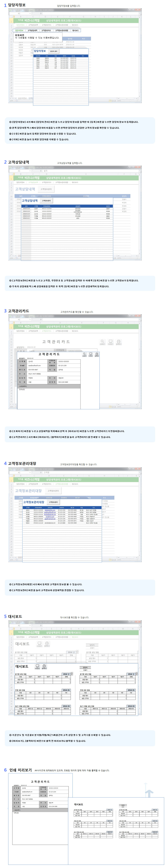This screenshot has width=166, height=868.
Task: Click the 고객상담내역 nav tab in the section 4 고객정보관리대장 window
Action: point(33,484)
